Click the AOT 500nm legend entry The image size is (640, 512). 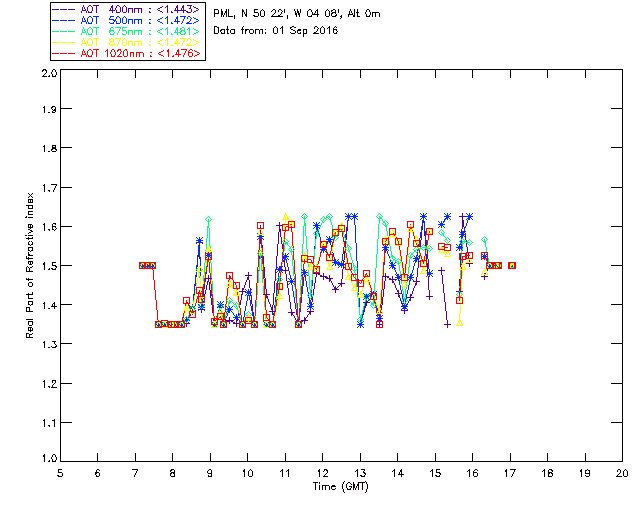[126, 20]
